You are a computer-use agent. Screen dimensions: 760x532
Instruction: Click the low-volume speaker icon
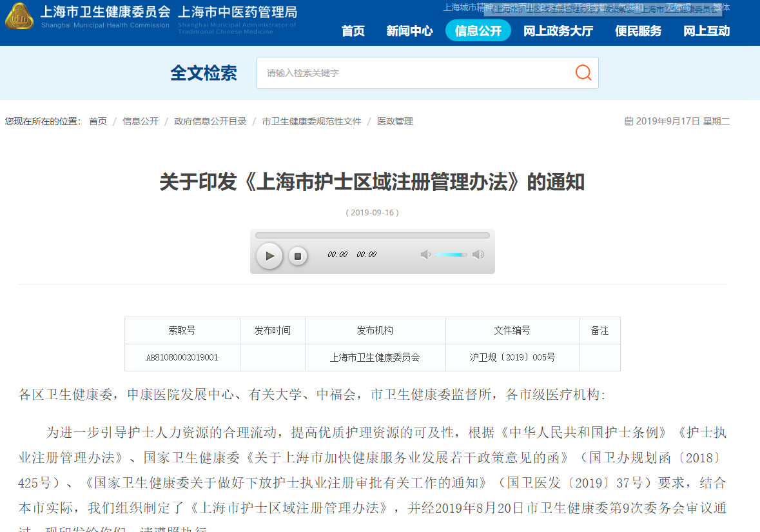[x=425, y=255]
